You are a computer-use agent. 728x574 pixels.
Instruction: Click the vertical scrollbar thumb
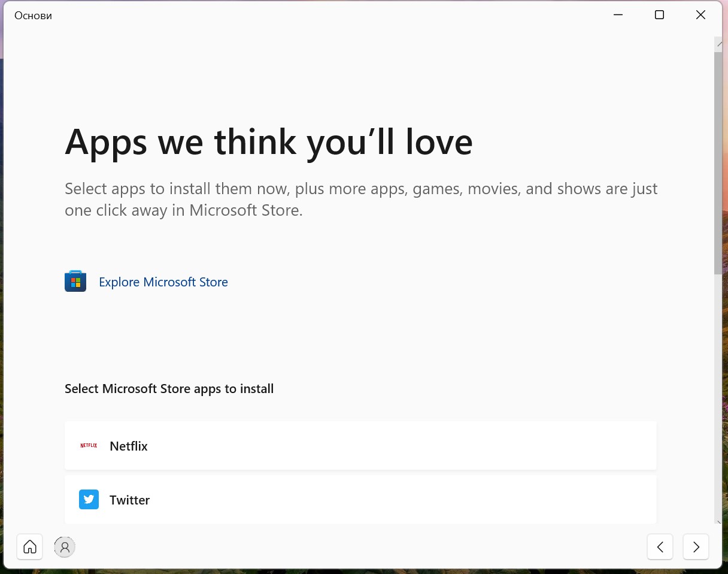coord(718,163)
